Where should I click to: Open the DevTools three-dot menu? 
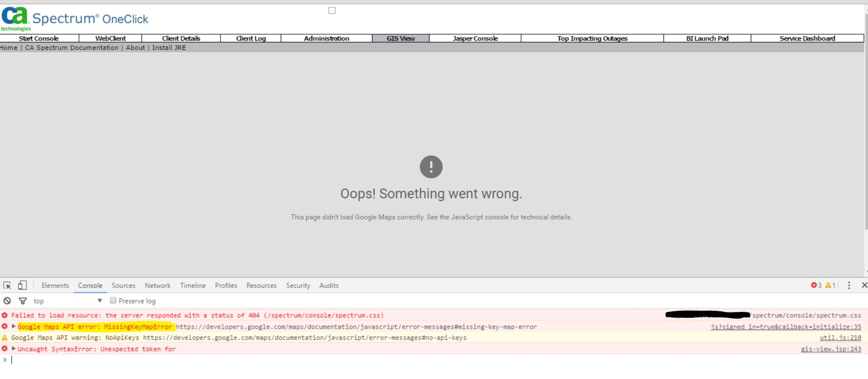[x=849, y=285]
